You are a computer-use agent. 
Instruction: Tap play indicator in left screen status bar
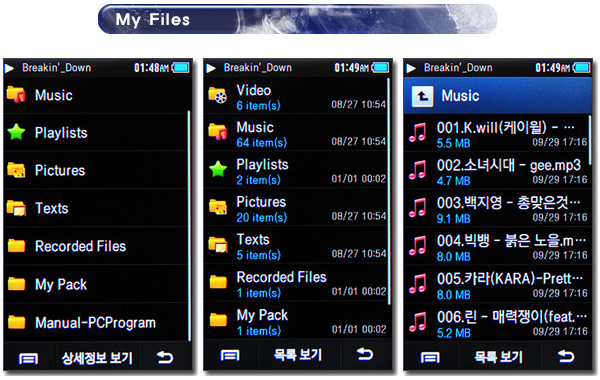coord(10,68)
